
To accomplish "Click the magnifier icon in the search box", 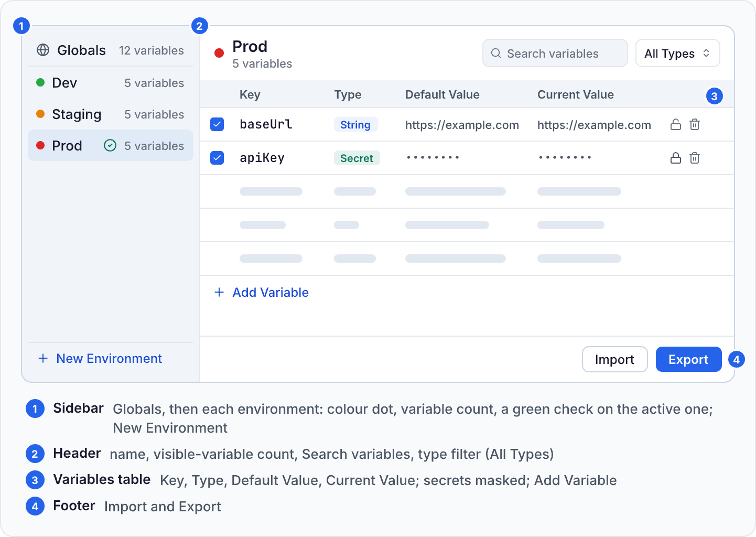I will coord(496,53).
